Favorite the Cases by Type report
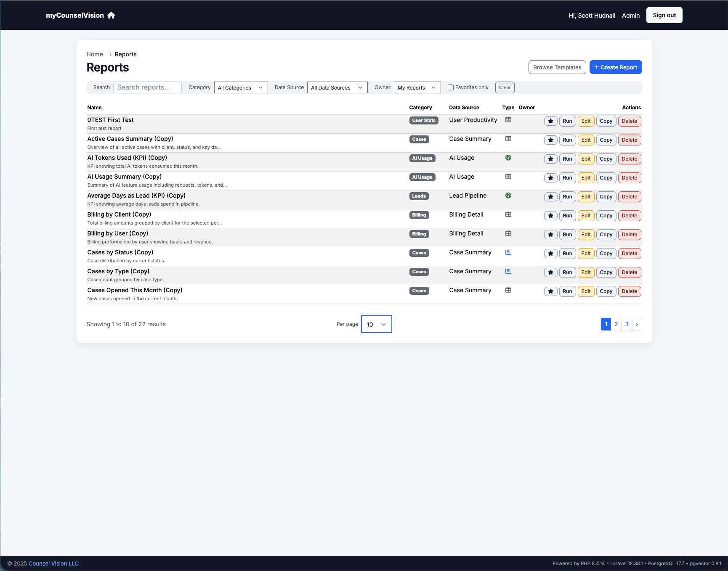This screenshot has height=571, width=728. tap(550, 272)
